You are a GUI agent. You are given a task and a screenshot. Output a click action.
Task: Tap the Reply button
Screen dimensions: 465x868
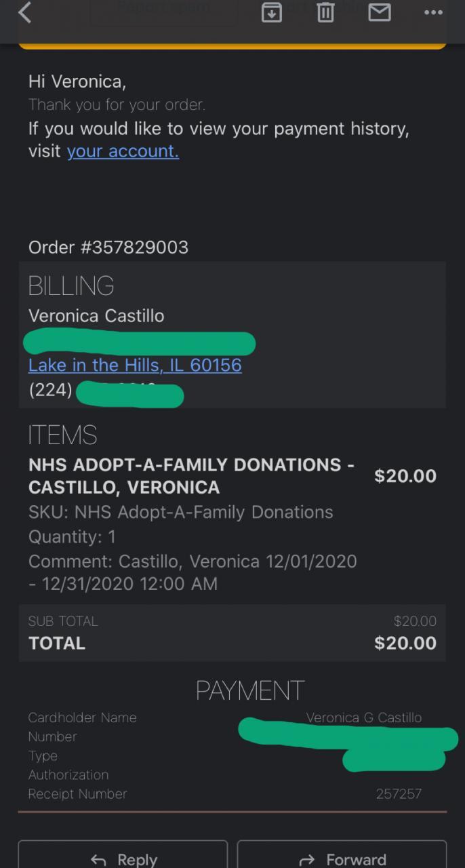pyautogui.click(x=123, y=859)
